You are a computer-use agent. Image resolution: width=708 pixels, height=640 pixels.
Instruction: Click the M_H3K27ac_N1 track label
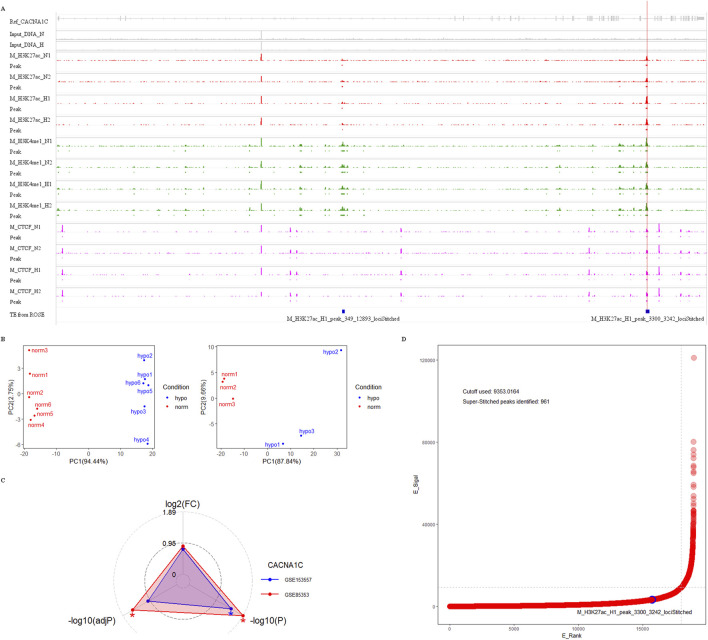30,56
